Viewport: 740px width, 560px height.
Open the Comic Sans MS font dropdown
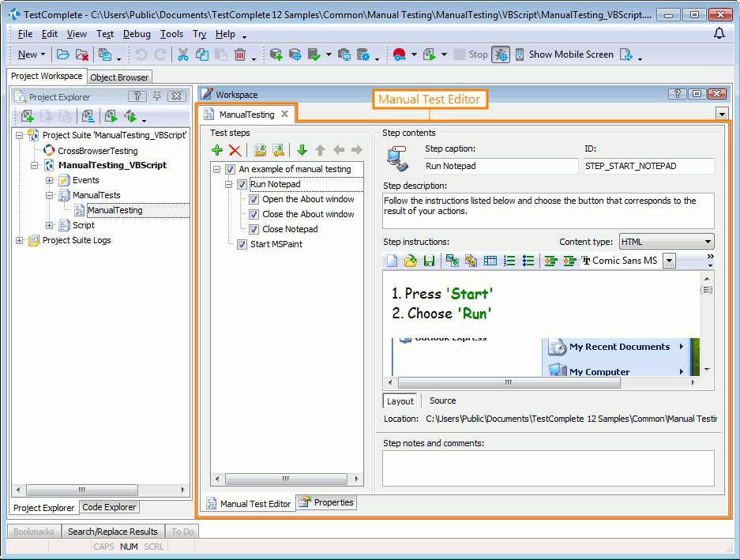click(x=669, y=261)
